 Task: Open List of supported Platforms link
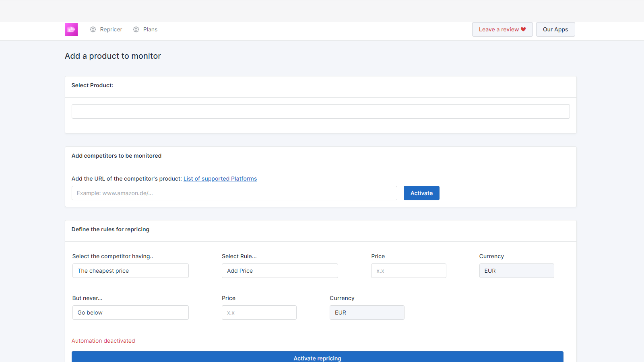click(x=220, y=179)
